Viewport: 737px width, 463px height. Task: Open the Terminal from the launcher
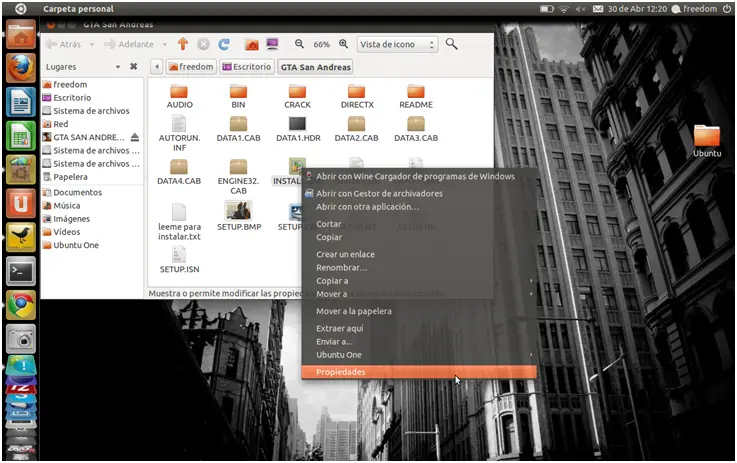21,271
